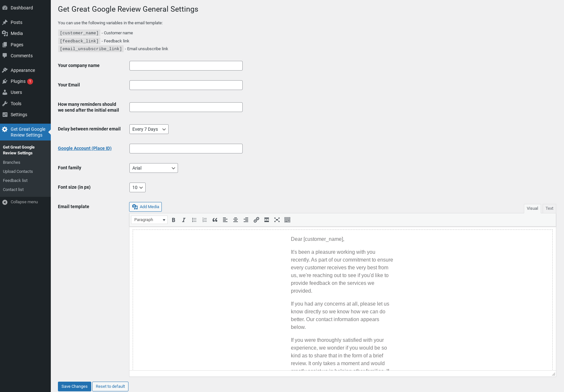Viewport: 564px width, 392px height.
Task: Toggle the editor toolbar kitchen sink
Action: click(x=287, y=220)
